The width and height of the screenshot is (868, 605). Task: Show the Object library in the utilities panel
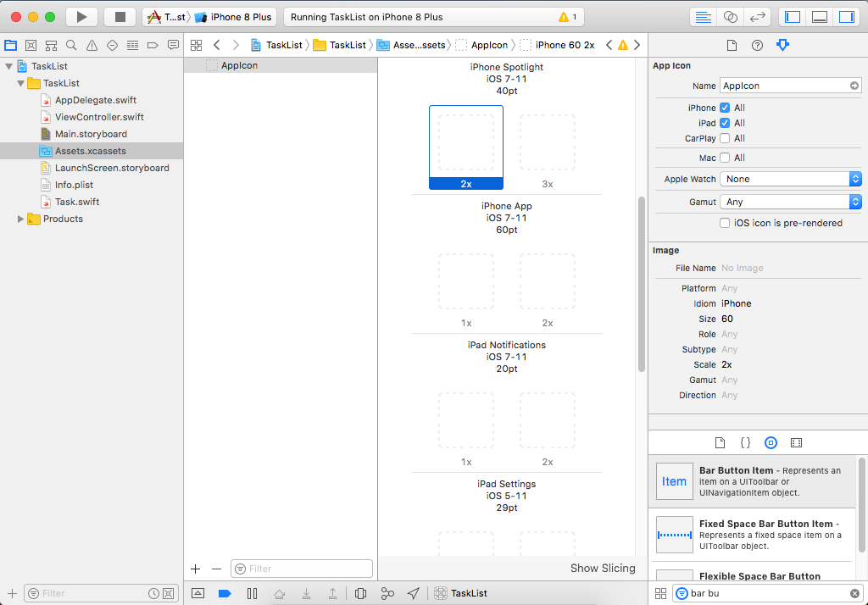pos(771,442)
